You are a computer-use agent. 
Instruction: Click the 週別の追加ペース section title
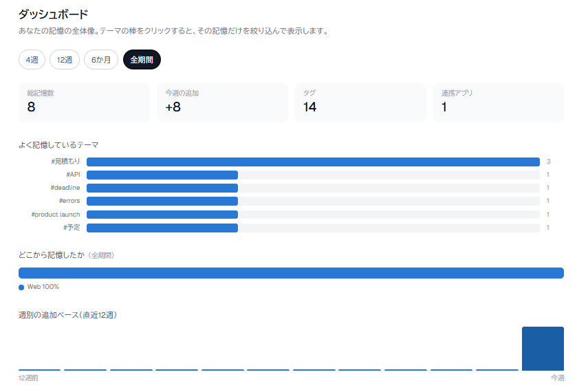[x=68, y=315]
